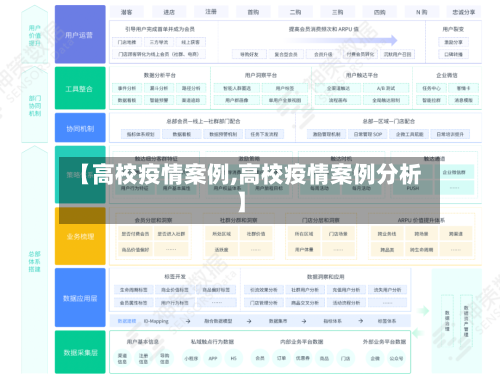
Task: Click the 用户触达平台 heading
Action: (362, 75)
